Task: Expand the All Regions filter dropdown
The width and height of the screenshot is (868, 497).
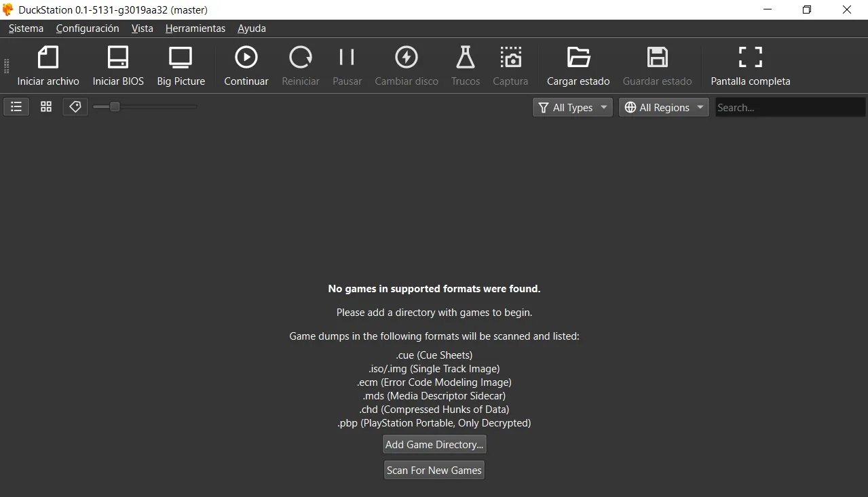Action: (x=664, y=107)
